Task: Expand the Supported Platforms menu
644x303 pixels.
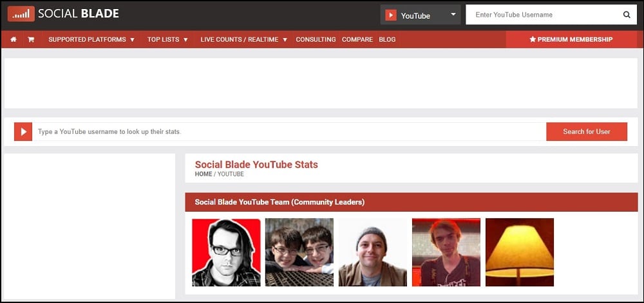Action: [91, 40]
